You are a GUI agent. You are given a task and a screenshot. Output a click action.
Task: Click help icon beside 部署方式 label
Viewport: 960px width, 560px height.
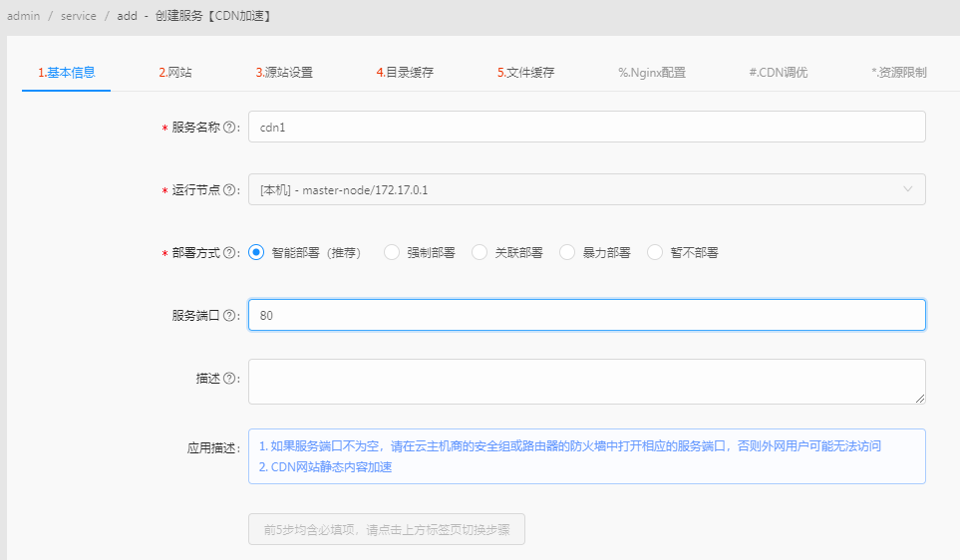[x=229, y=253]
